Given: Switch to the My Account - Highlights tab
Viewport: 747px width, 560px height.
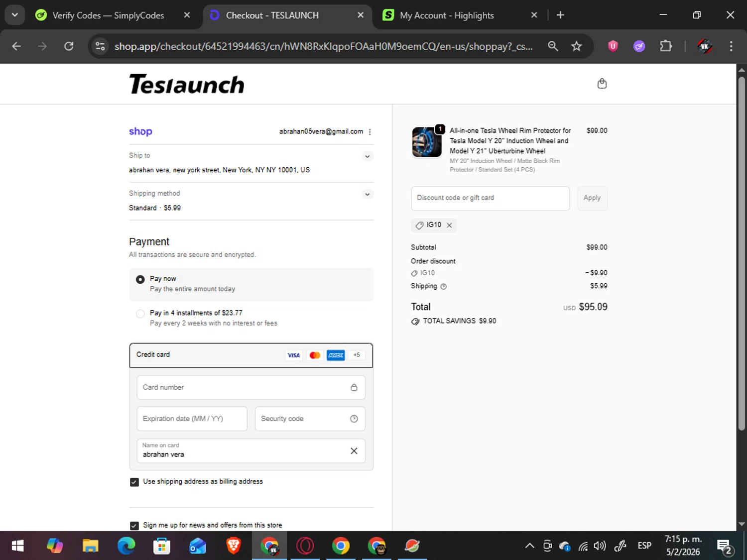Looking at the screenshot, I should 447,15.
